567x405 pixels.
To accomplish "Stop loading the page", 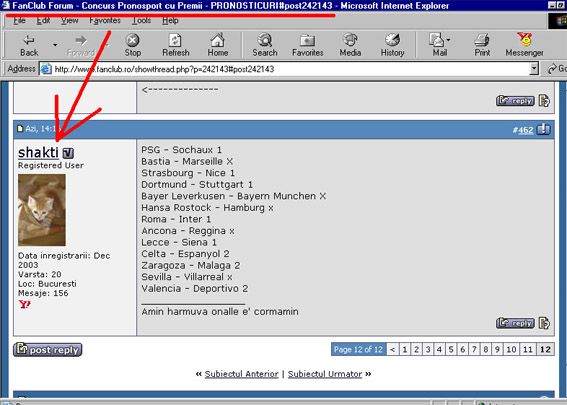I will tap(133, 46).
